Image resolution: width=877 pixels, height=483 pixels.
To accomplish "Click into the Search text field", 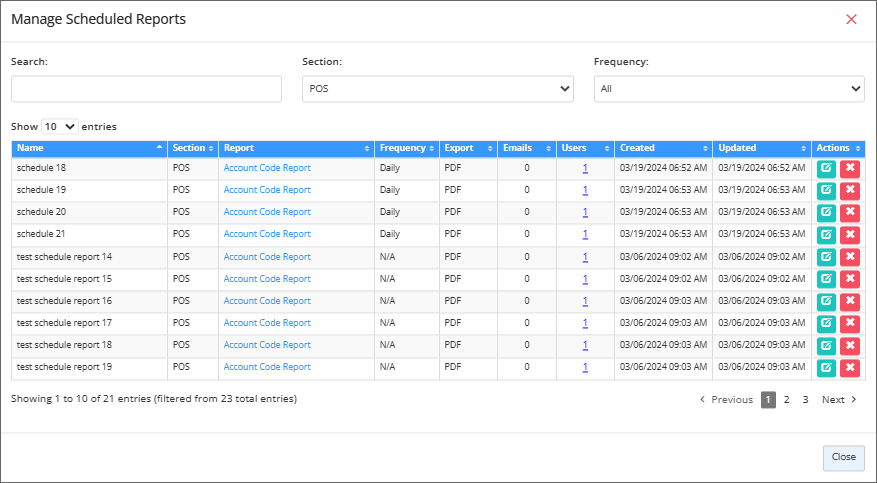I will click(146, 89).
